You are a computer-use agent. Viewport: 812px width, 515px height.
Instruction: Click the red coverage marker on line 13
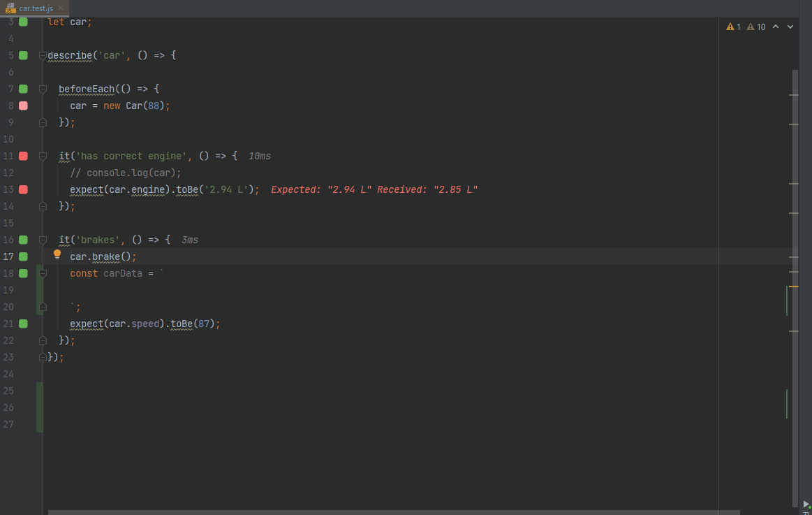(23, 189)
